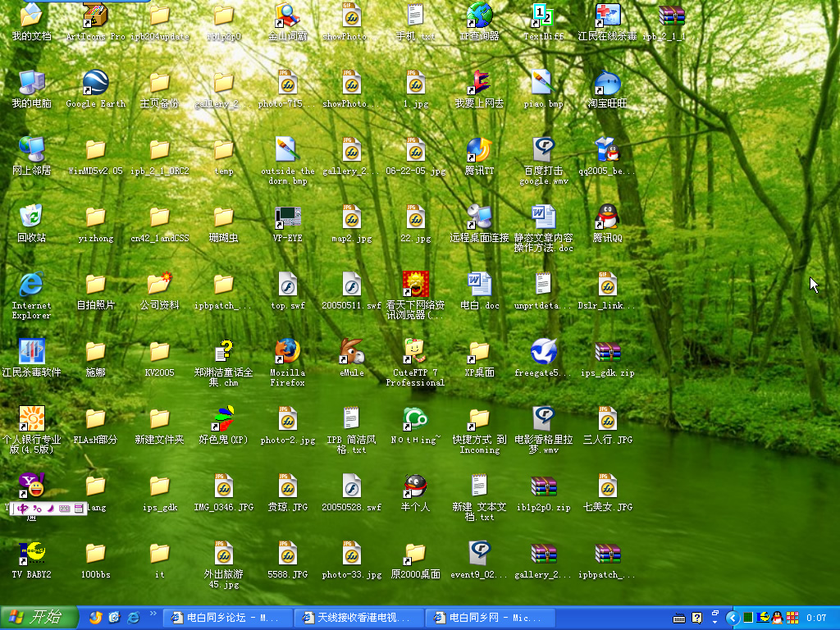This screenshot has height=630, width=840.
Task: Select the TV BABY2 desktop shortcut
Action: (x=31, y=553)
